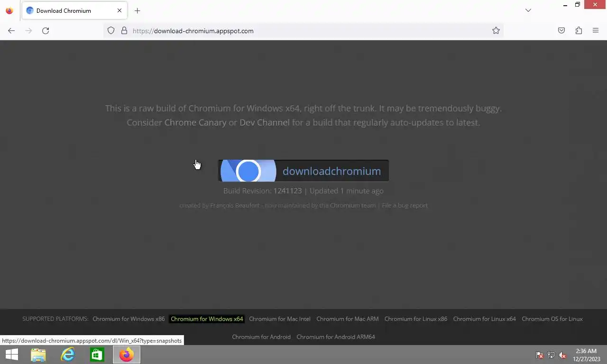Open the Dev Channel link

click(x=265, y=122)
